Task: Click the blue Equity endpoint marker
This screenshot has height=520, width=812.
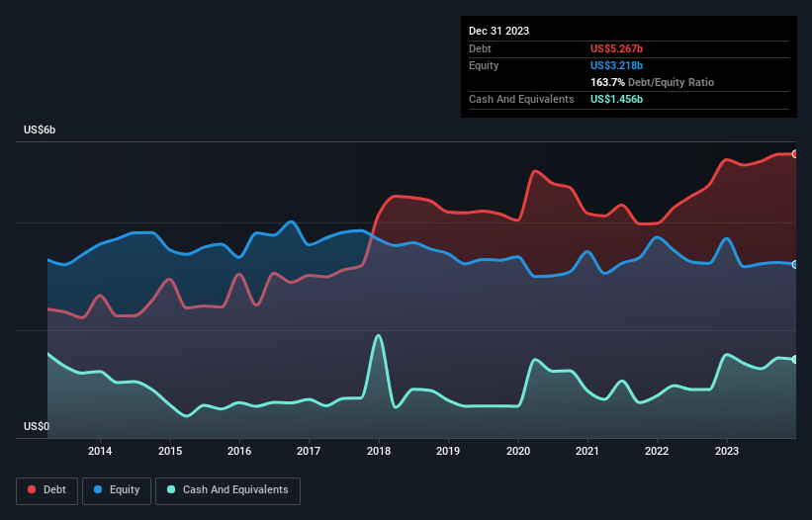Action: click(795, 264)
